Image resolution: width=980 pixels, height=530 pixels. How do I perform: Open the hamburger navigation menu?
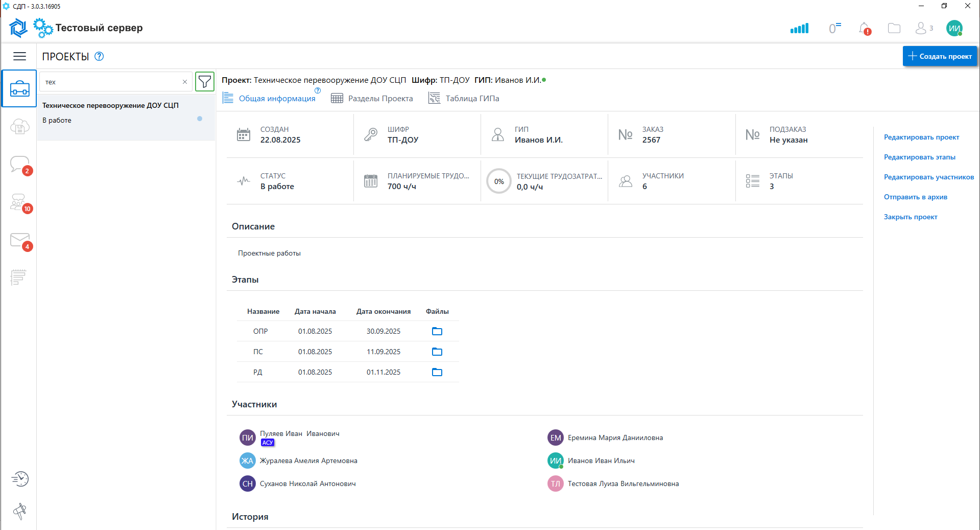(19, 56)
